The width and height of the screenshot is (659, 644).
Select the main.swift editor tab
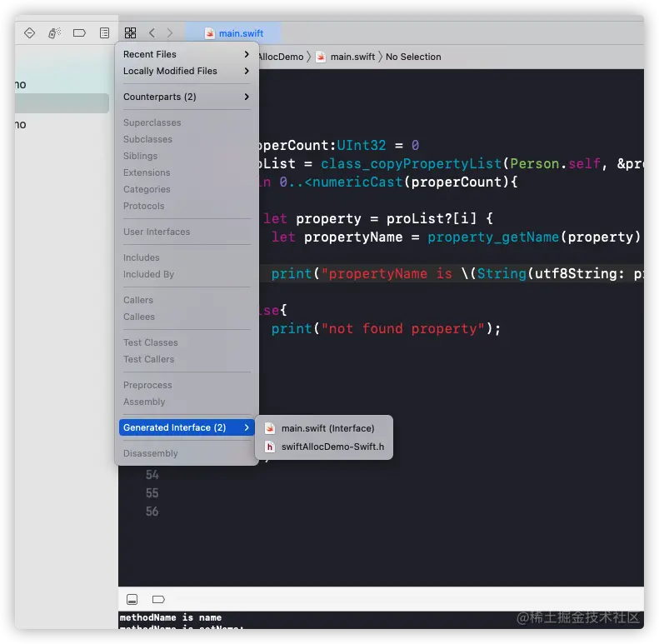click(233, 32)
